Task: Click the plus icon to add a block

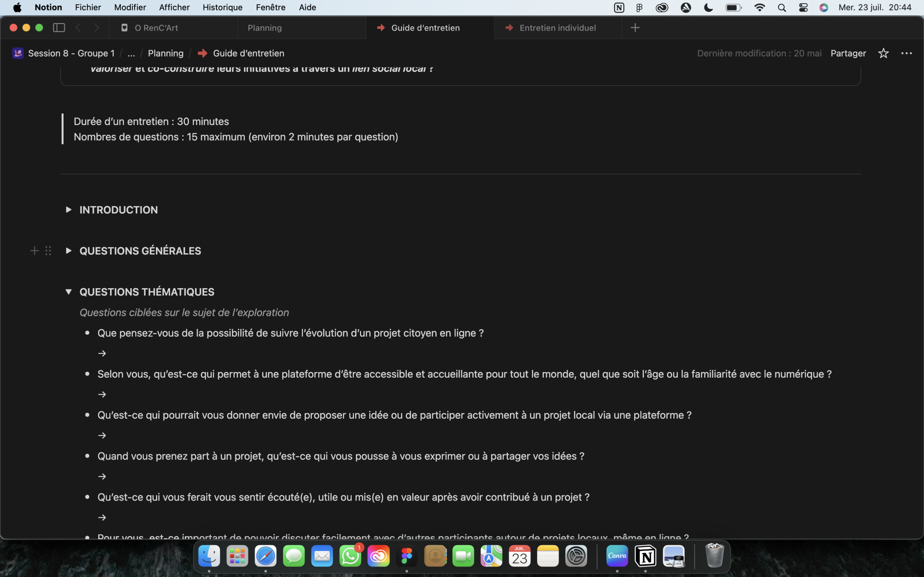Action: click(34, 251)
